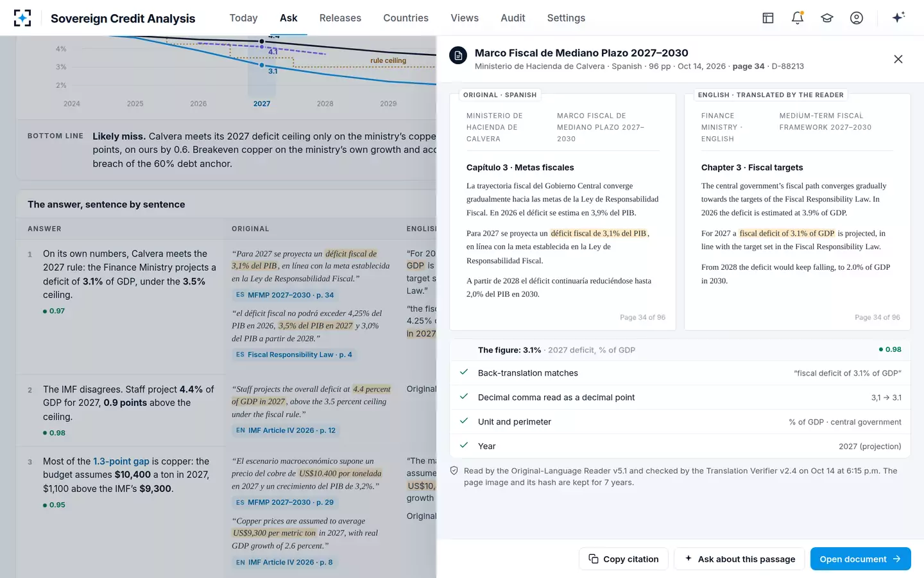Open MFMP 2027–2030 p. 29 citation
Viewport: 924px width, 578px height.
click(285, 502)
